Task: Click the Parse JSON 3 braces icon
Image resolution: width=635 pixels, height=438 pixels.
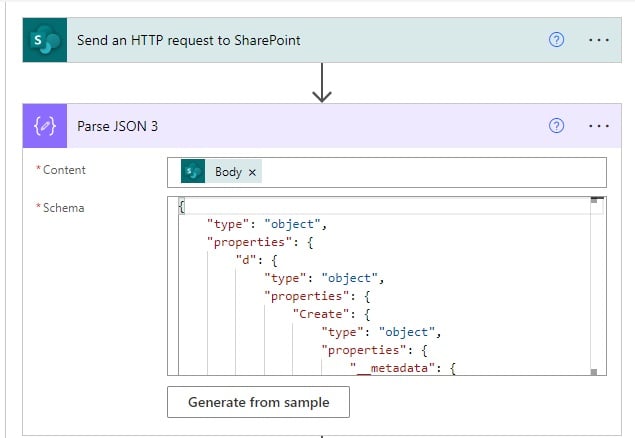Action: (x=45, y=126)
